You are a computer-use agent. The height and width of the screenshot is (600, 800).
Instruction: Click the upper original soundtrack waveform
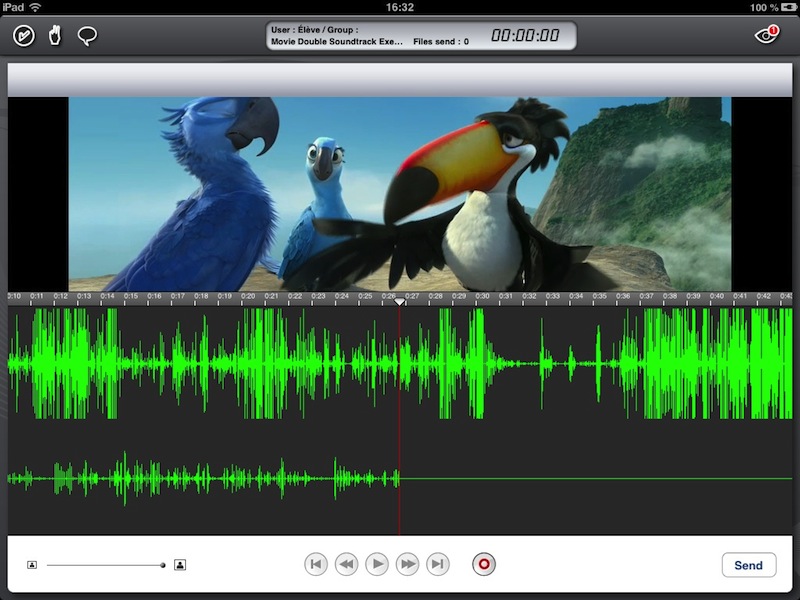(x=400, y=364)
